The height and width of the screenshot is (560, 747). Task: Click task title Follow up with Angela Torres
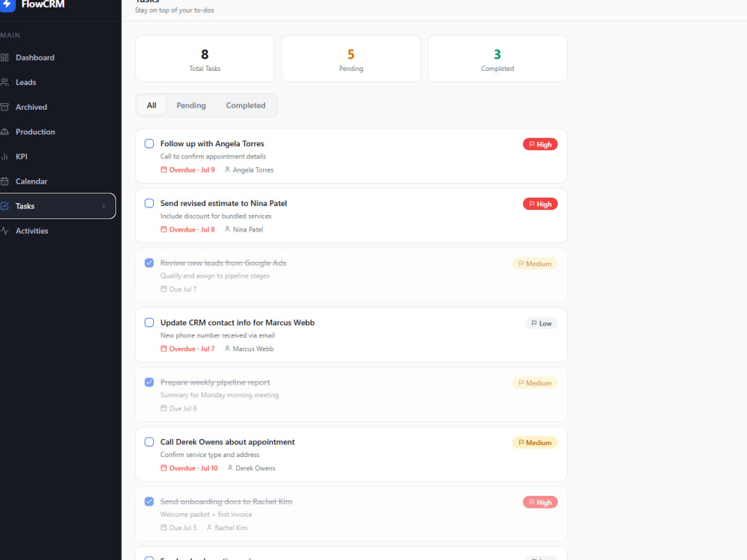(212, 143)
